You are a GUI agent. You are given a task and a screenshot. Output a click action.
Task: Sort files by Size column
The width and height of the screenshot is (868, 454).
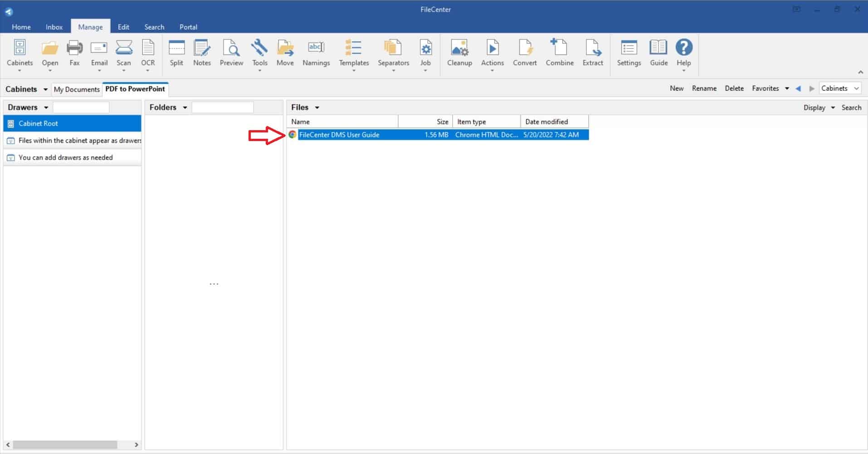pyautogui.click(x=425, y=122)
